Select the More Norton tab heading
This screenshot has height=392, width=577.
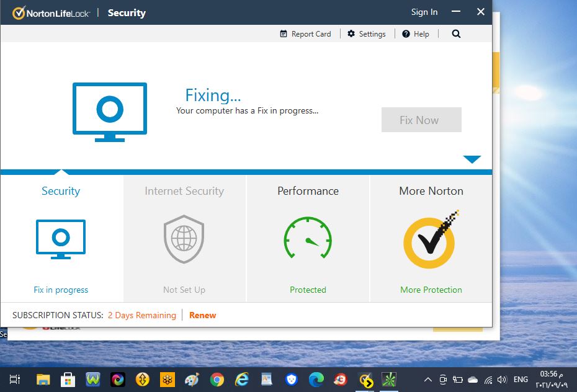coord(431,191)
